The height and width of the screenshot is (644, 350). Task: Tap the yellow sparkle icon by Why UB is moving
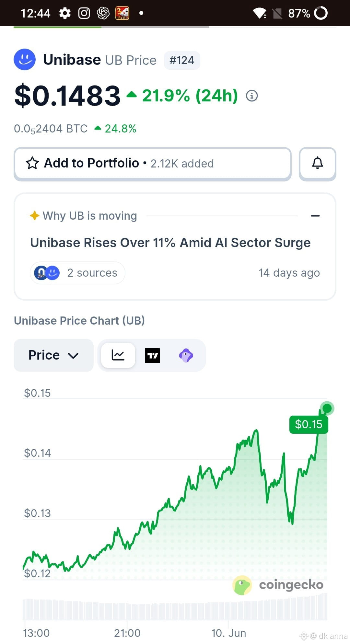pos(34,215)
